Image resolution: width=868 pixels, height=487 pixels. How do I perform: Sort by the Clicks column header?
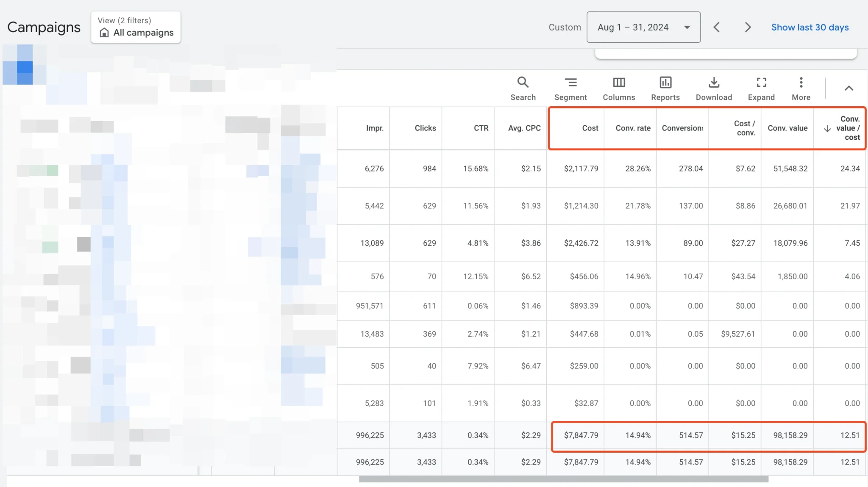coord(425,128)
